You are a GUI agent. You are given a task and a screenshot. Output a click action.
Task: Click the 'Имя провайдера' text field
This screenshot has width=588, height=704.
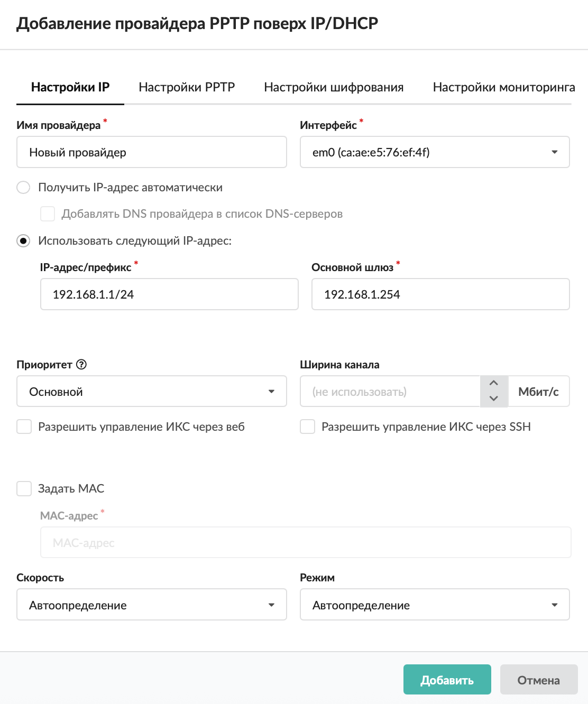pyautogui.click(x=151, y=153)
